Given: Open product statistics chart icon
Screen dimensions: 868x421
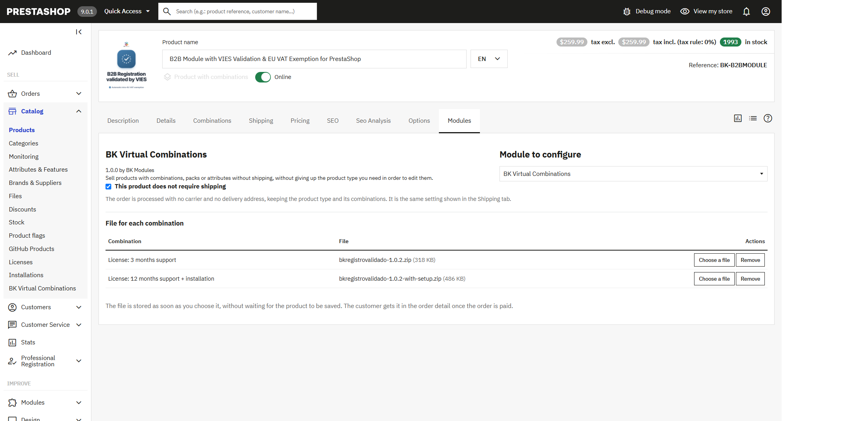Looking at the screenshot, I should point(738,118).
